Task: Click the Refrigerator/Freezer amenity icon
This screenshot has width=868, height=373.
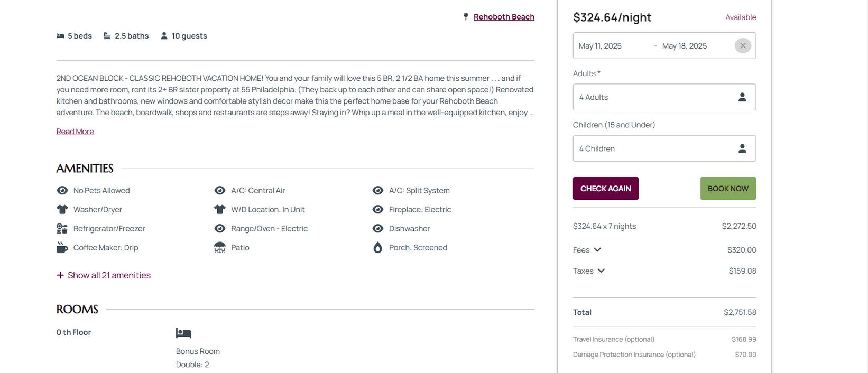Action: coord(62,228)
